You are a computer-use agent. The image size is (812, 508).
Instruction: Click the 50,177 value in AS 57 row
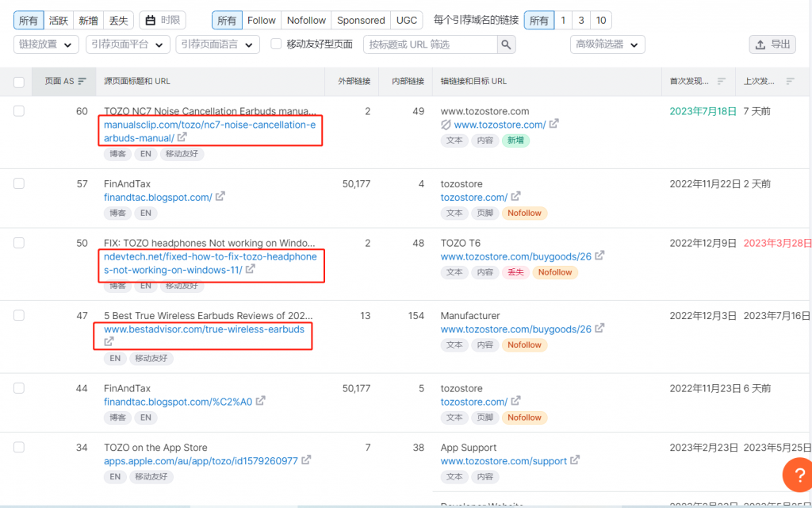[356, 183]
